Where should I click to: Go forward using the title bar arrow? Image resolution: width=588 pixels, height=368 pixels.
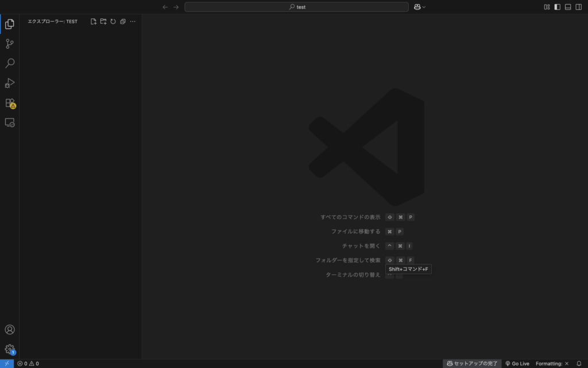[176, 7]
